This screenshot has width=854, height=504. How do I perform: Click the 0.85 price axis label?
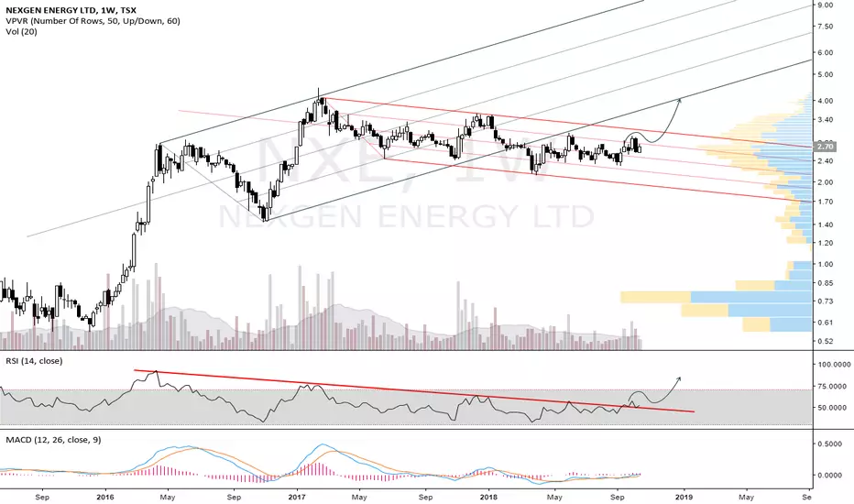click(825, 283)
